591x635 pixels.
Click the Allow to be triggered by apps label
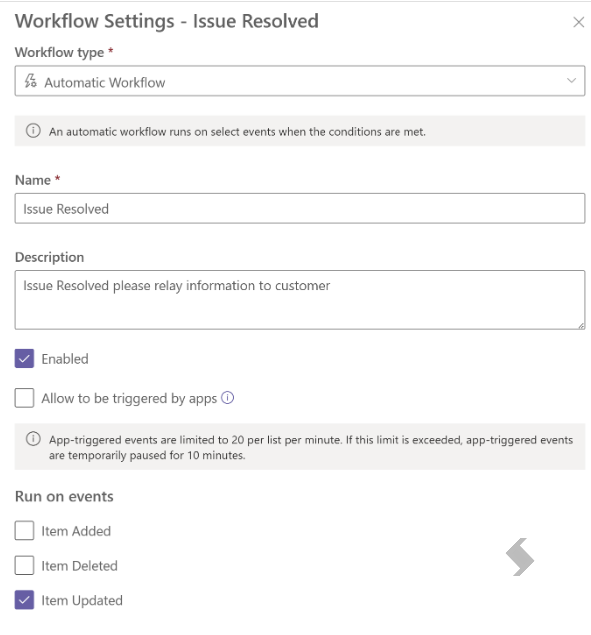tap(129, 398)
